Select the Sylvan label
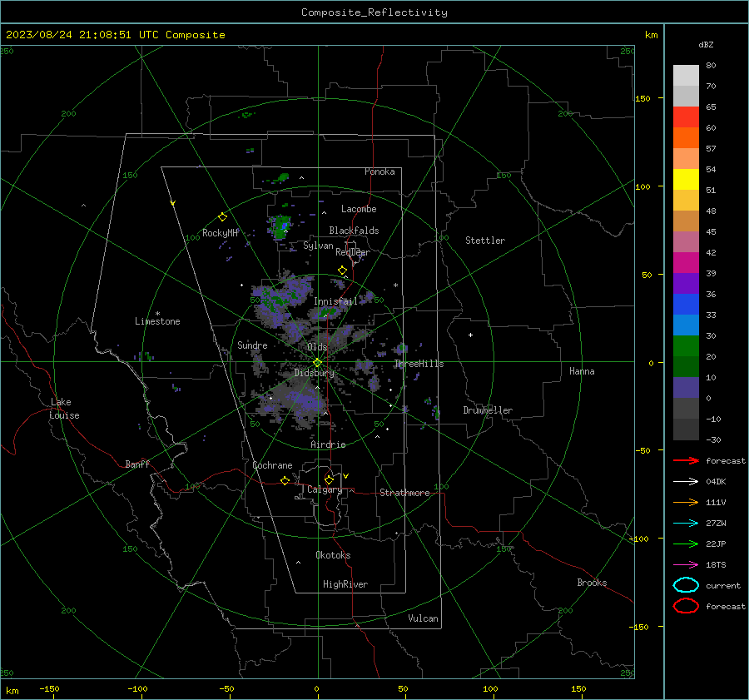749x700 pixels. (x=318, y=246)
